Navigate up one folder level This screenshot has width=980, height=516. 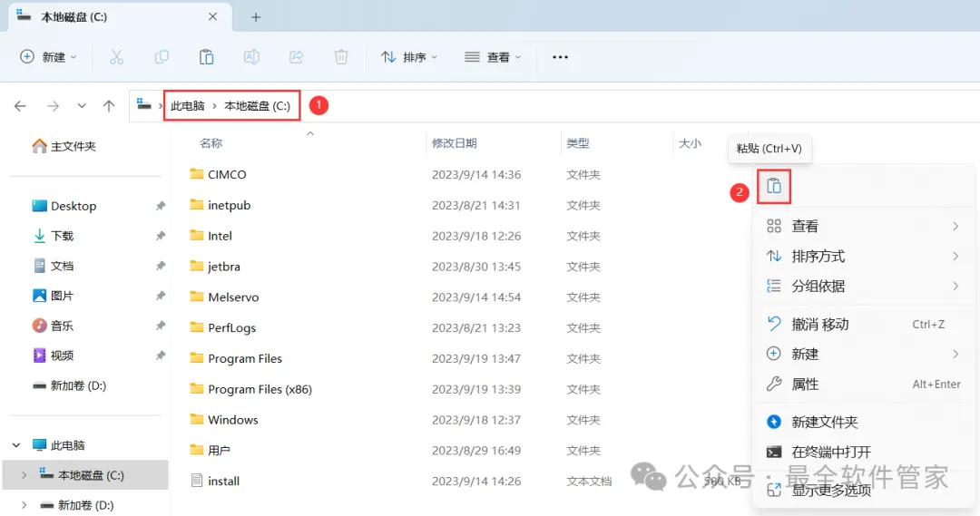coord(109,106)
